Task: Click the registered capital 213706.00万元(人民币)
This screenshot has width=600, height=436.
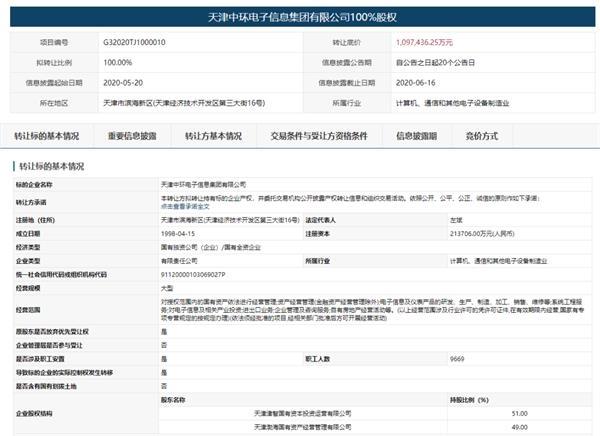Action: 482,234
